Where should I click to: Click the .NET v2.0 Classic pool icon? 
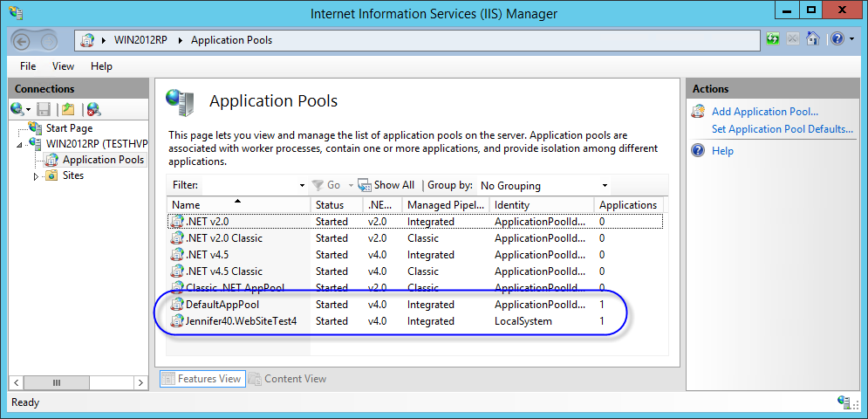[176, 237]
